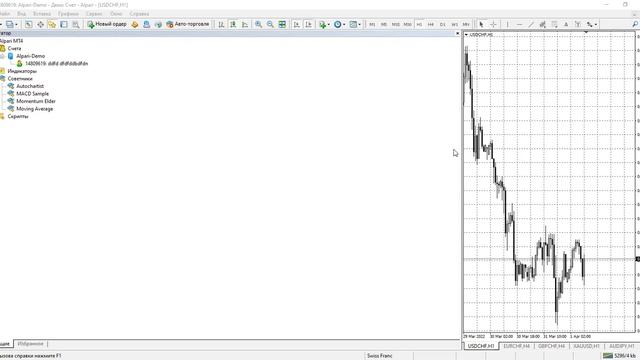The width and height of the screenshot is (640, 360).
Task: Select the text label tool
Action: click(x=578, y=24)
